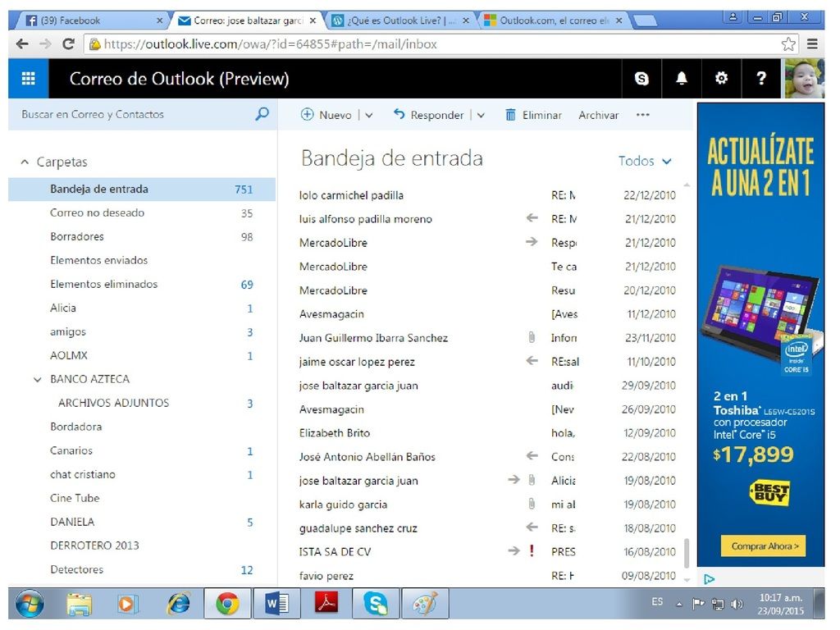Open the more actions ellipsis menu
840x630 pixels.
coord(643,115)
